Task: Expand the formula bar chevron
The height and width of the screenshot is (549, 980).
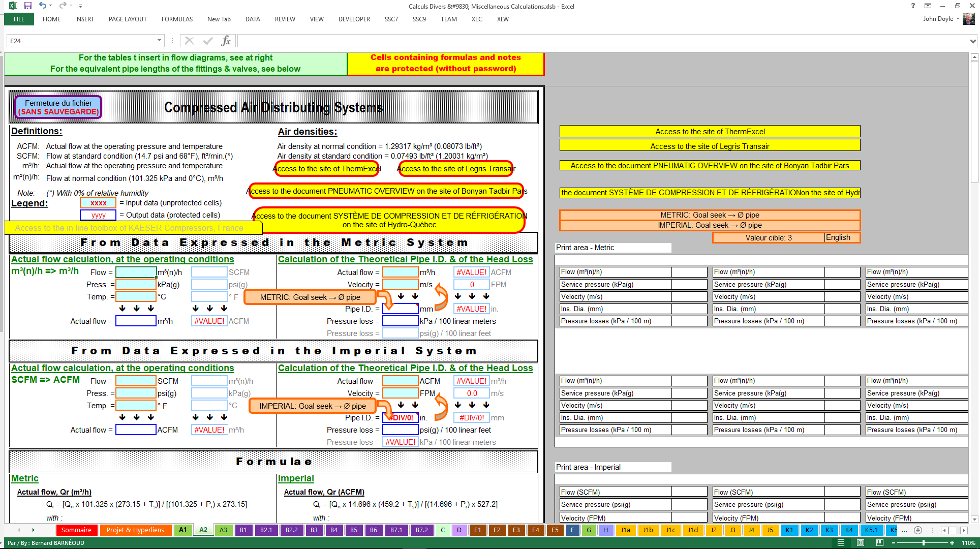Action: [972, 41]
